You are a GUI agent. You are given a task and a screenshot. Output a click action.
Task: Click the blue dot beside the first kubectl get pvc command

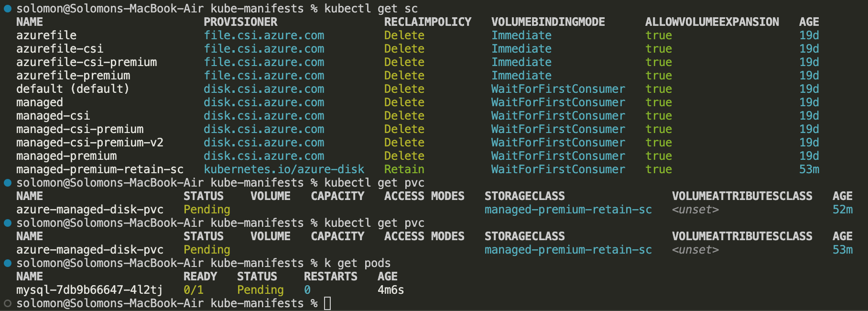coord(8,183)
